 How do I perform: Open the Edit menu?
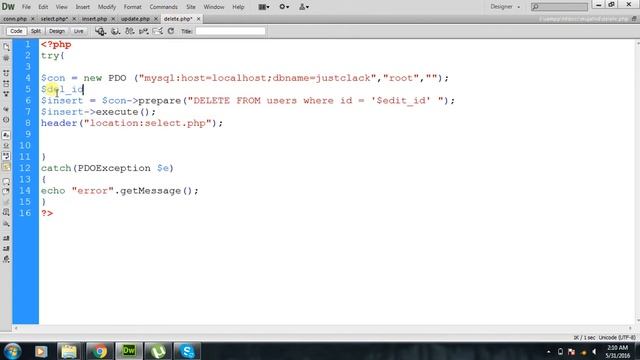[x=43, y=7]
